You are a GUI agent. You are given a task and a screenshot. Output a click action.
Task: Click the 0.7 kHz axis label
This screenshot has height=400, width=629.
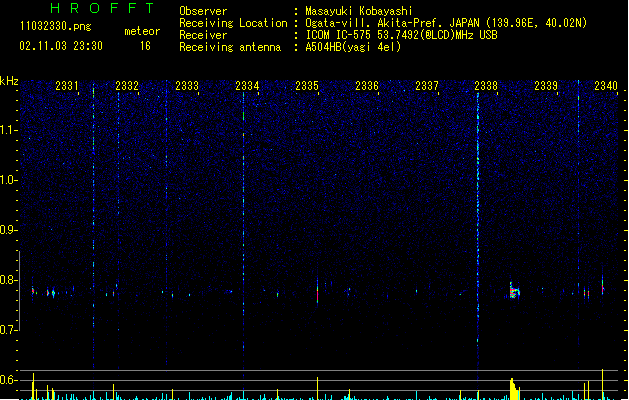8,330
